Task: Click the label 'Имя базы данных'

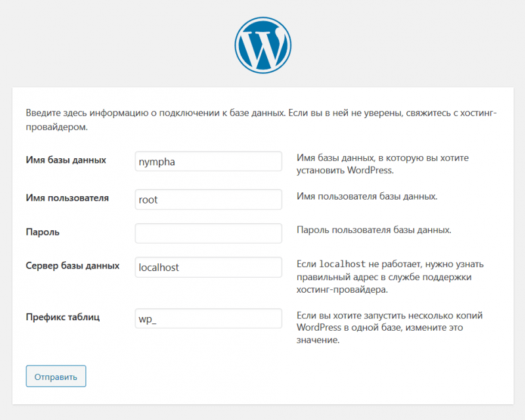Action: 66,160
